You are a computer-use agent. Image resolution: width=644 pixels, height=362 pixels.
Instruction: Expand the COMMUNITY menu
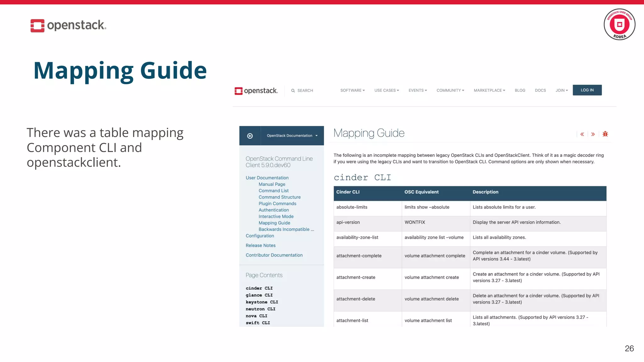pyautogui.click(x=450, y=90)
